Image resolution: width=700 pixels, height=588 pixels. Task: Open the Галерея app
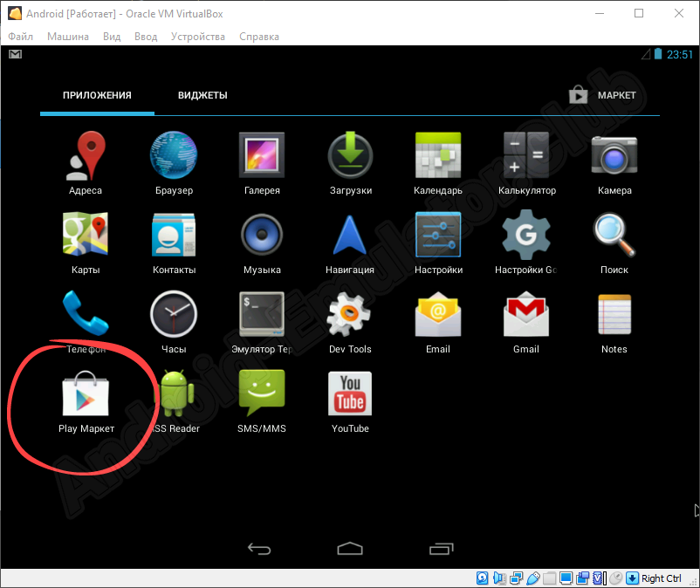pos(262,163)
